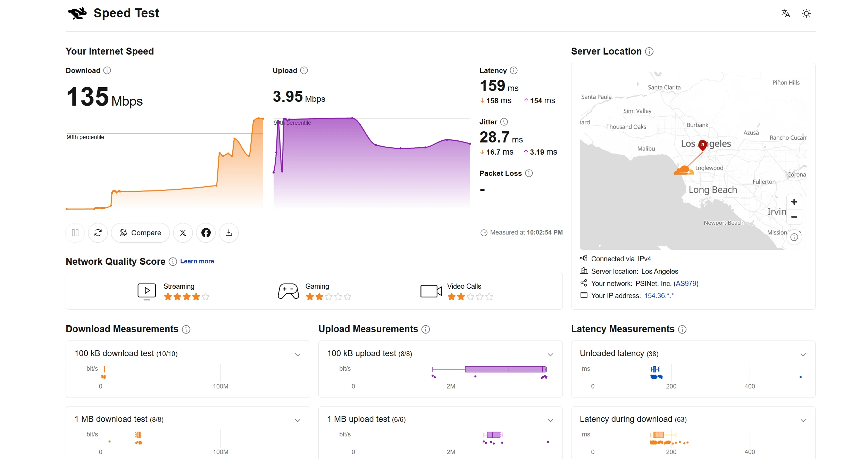Click the Streaming quality score icon
The width and height of the screenshot is (868, 459).
tap(147, 292)
